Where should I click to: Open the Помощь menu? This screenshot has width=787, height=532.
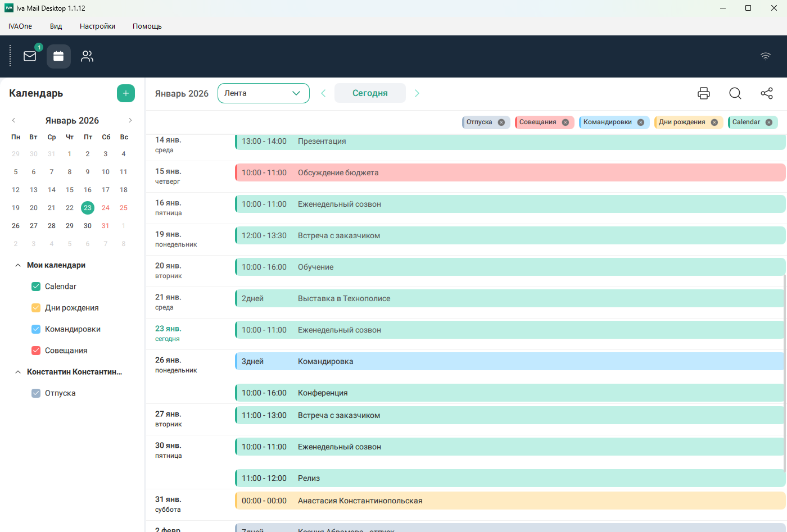tap(147, 26)
